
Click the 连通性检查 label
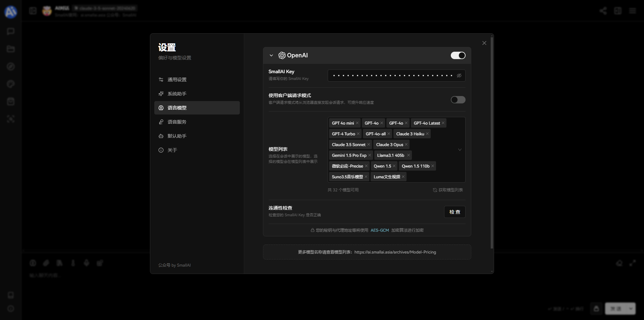280,208
